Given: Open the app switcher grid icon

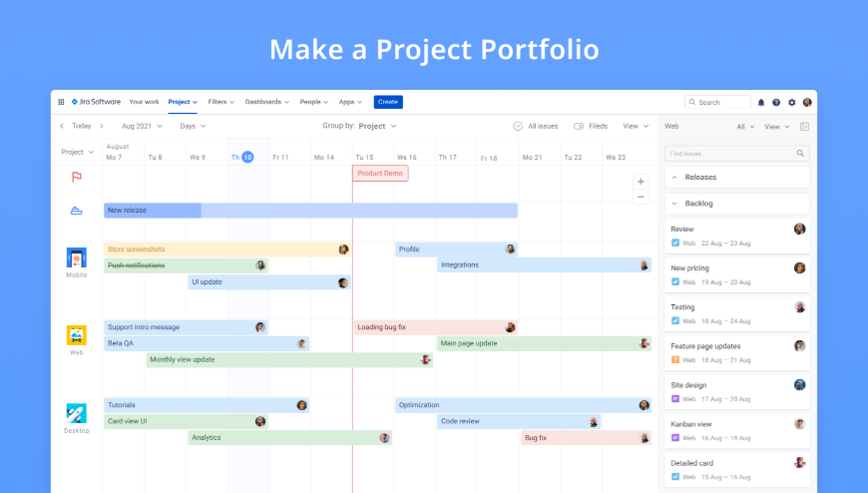Looking at the screenshot, I should pos(61,102).
